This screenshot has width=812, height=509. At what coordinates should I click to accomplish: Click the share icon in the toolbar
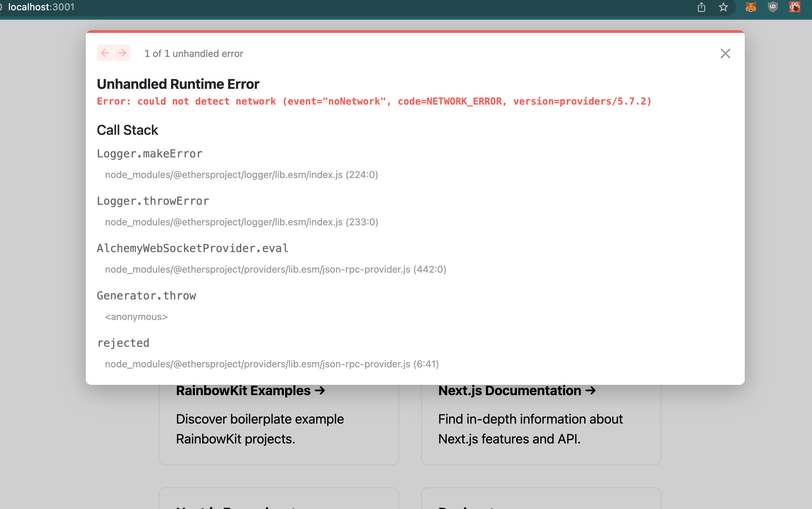[701, 7]
